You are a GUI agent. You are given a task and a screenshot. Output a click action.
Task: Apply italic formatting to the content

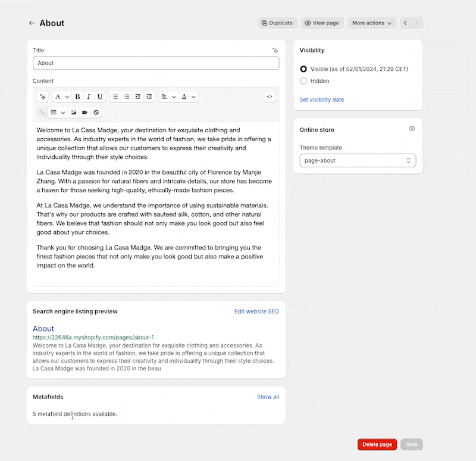(x=89, y=96)
